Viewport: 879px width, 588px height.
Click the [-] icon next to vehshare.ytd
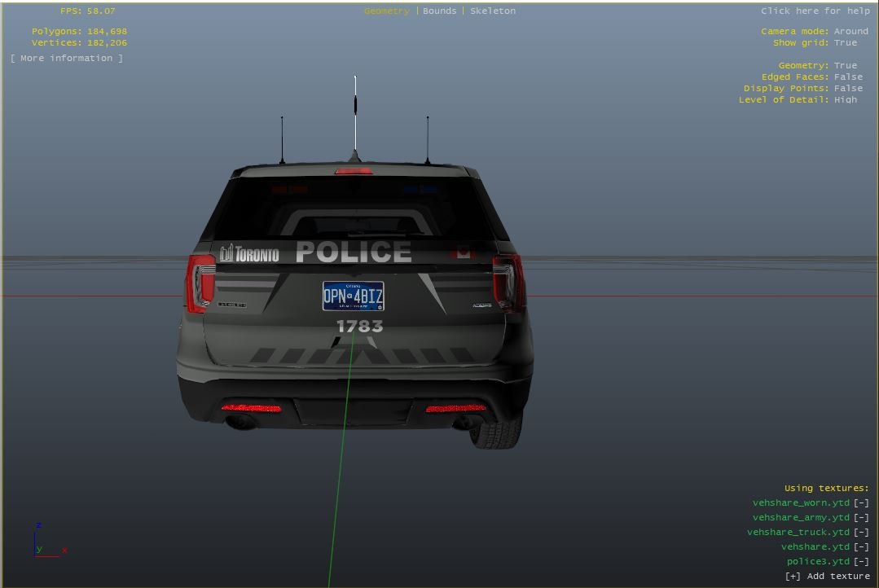pos(861,547)
